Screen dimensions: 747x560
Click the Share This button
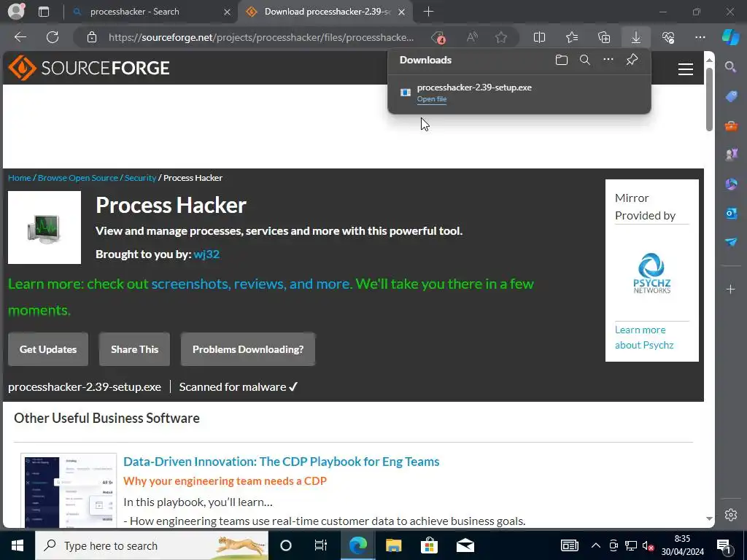(x=134, y=349)
